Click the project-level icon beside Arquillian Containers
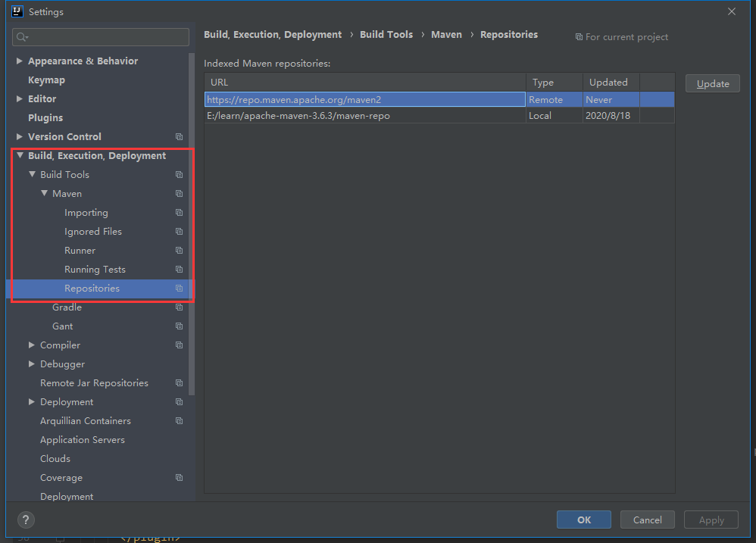This screenshot has height=543, width=756. 179,421
